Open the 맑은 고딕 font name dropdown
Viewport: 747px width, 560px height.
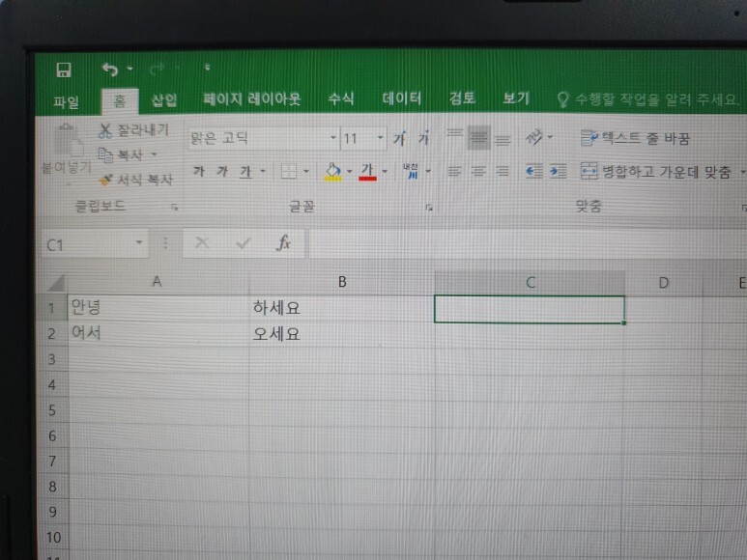click(333, 137)
